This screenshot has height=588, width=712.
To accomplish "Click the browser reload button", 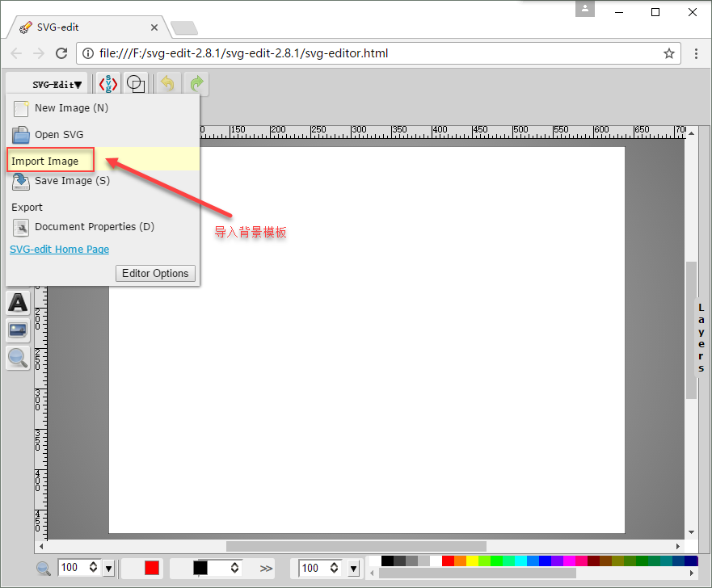I will 61,53.
